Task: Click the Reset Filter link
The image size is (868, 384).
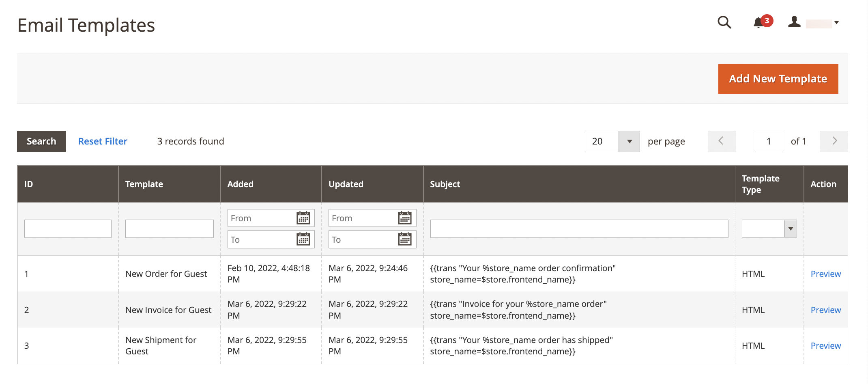Action: click(102, 141)
